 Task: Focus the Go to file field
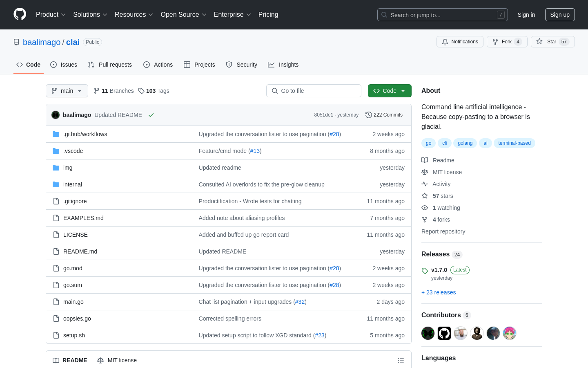314,91
